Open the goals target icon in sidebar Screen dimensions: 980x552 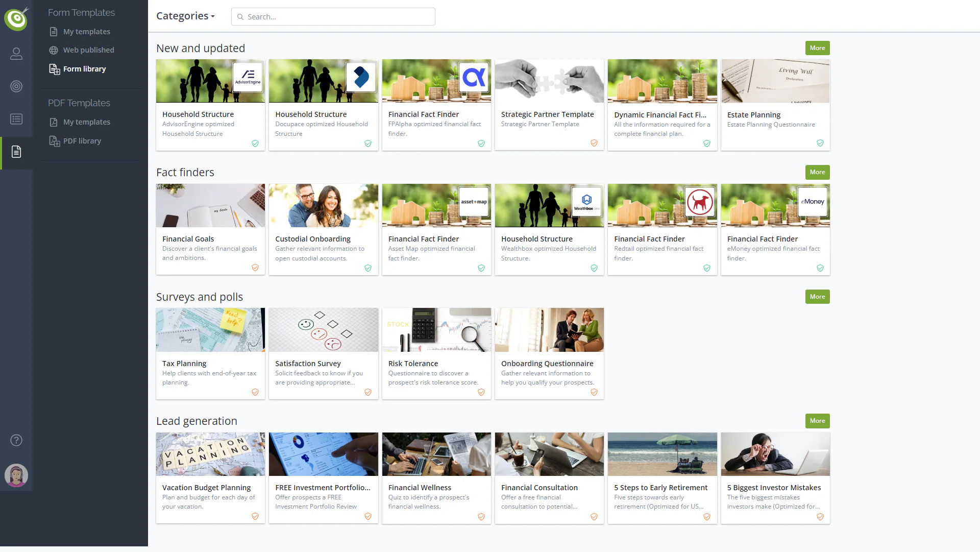[x=16, y=86]
